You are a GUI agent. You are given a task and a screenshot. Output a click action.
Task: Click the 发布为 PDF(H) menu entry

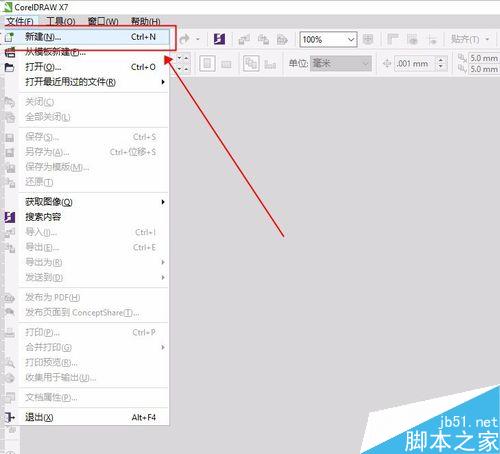point(87,297)
